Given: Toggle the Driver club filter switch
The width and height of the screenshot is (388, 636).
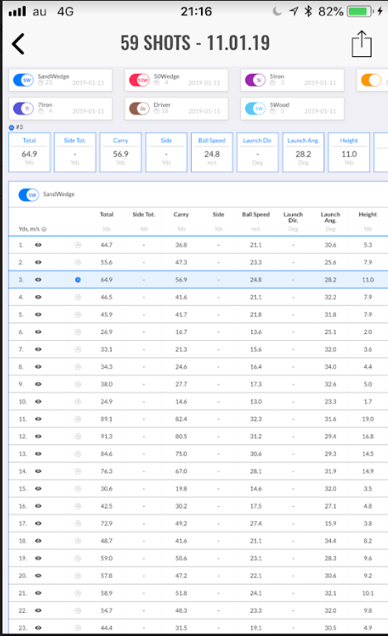Looking at the screenshot, I should (139, 108).
